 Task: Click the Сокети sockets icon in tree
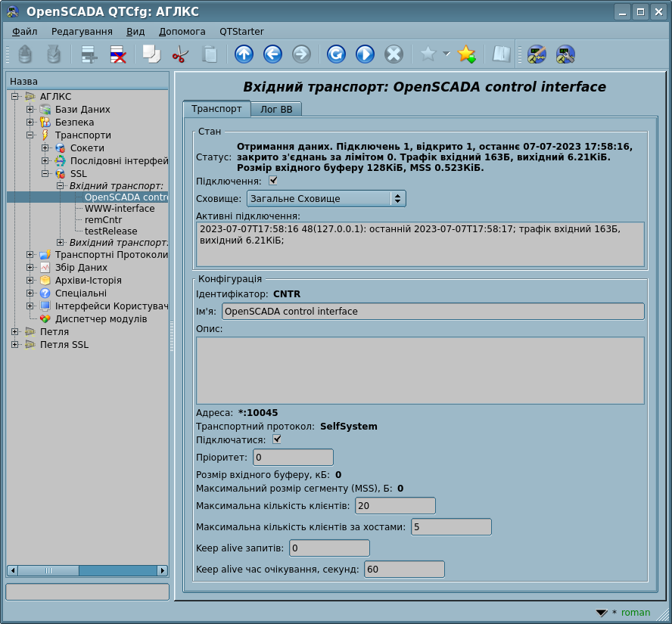[x=60, y=148]
